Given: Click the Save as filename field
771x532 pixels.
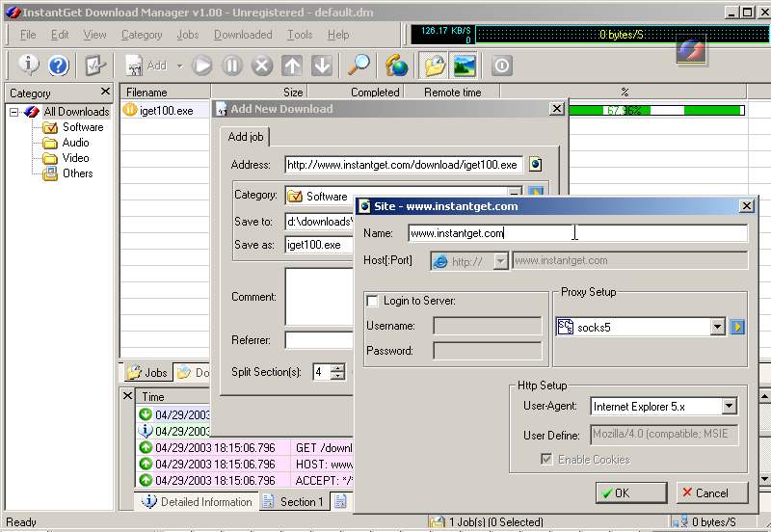Looking at the screenshot, I should (x=319, y=245).
